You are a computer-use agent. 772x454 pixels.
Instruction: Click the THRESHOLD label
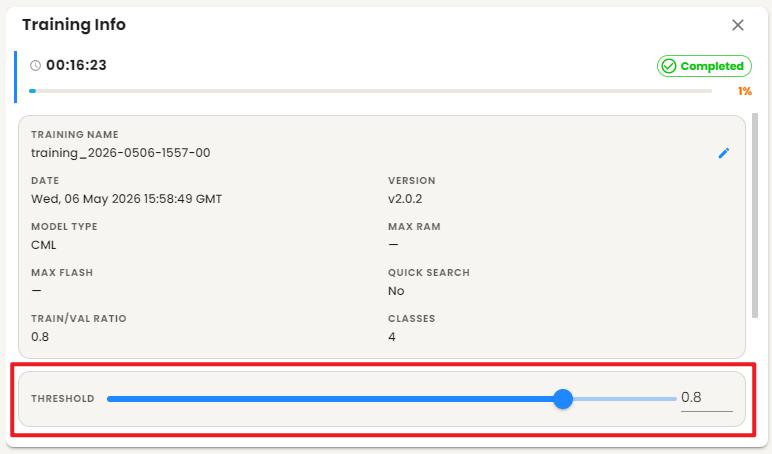tap(63, 399)
